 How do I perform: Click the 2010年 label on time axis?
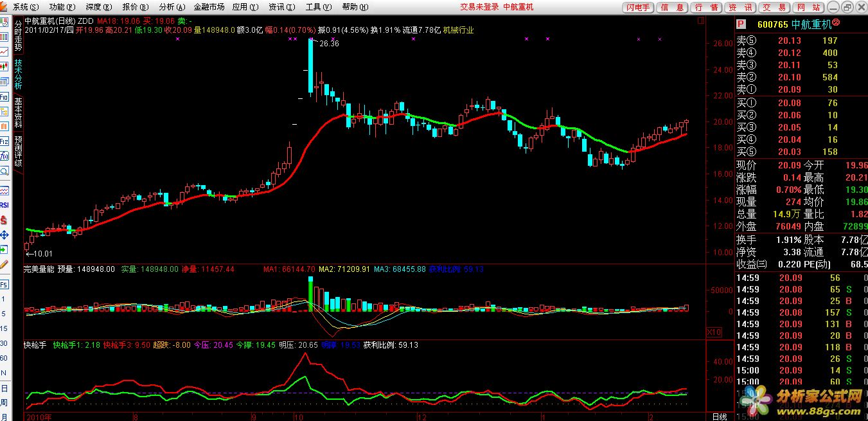(39, 417)
